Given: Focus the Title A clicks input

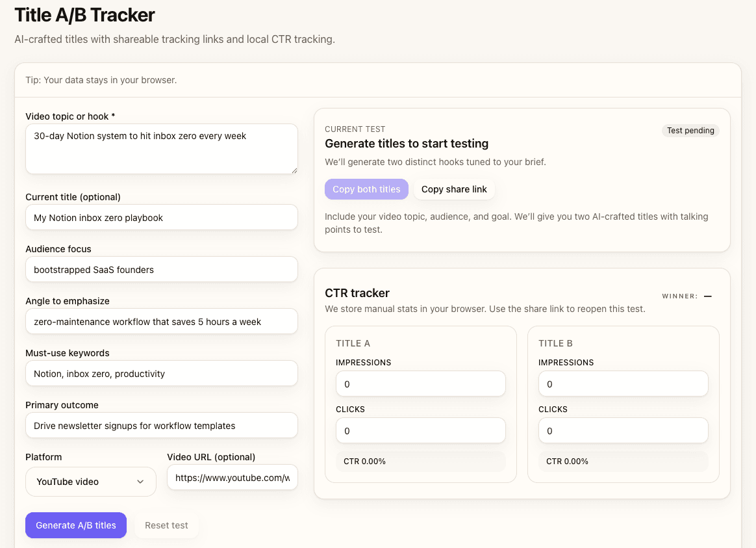Looking at the screenshot, I should (x=420, y=430).
